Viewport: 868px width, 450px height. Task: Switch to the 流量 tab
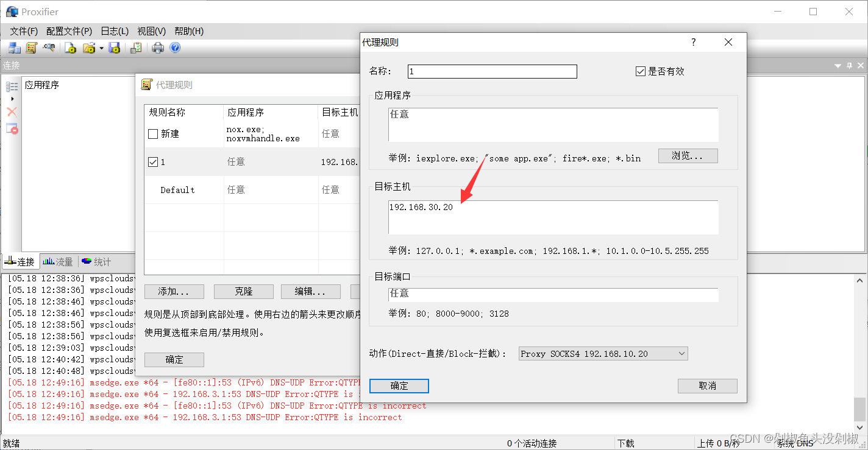58,262
